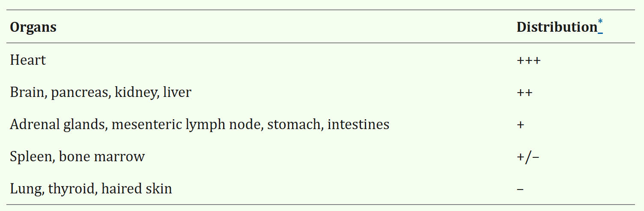Open the asterisk footnote link beside Distribution
Viewport: 644px width, 211px height.
(x=600, y=25)
